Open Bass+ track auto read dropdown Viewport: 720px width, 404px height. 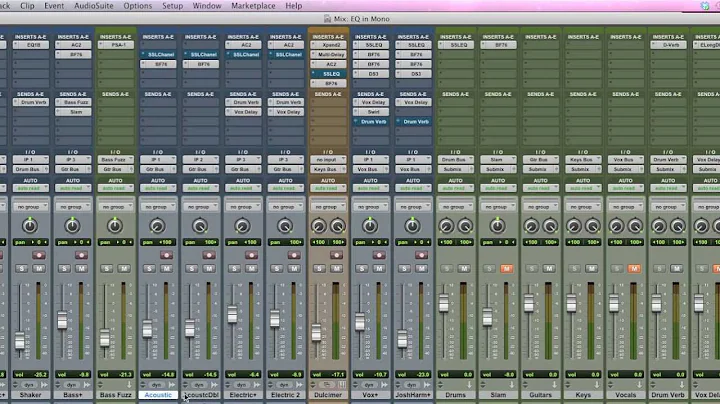coord(73,188)
